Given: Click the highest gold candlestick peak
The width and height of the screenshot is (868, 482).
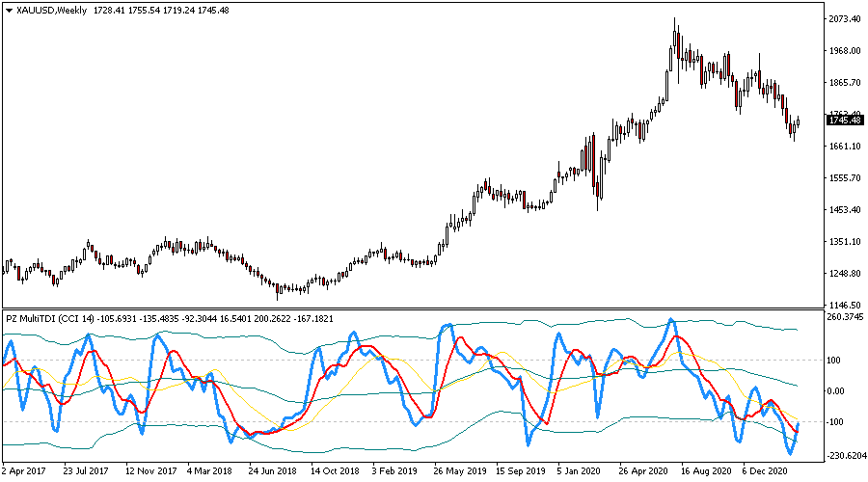Looking at the screenshot, I should pos(675,21).
